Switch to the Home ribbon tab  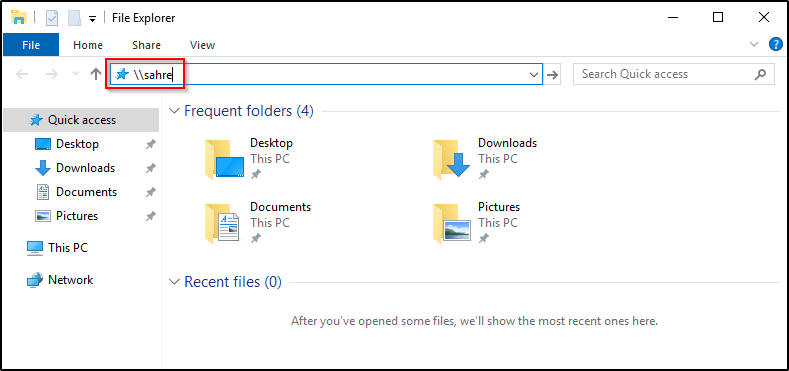[88, 45]
